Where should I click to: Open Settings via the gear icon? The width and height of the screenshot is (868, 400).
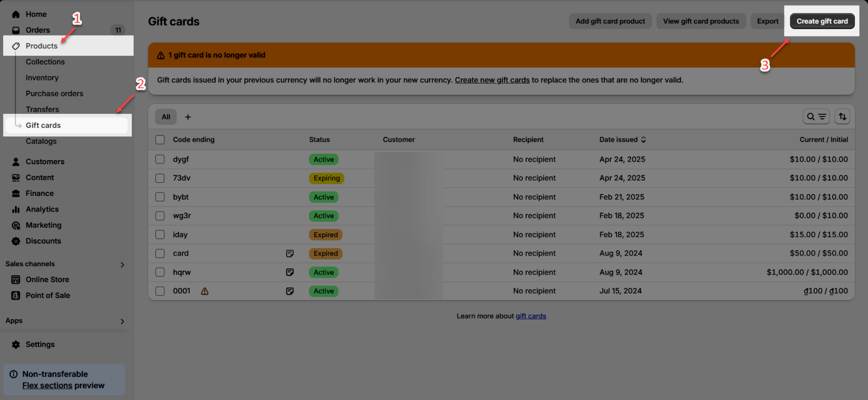(x=16, y=345)
